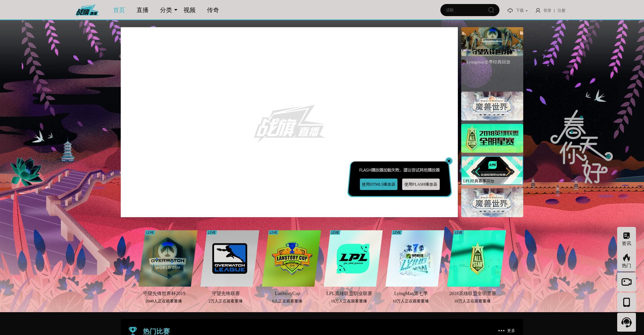Click the 登录 link
This screenshot has height=335, width=644.
tap(547, 10)
